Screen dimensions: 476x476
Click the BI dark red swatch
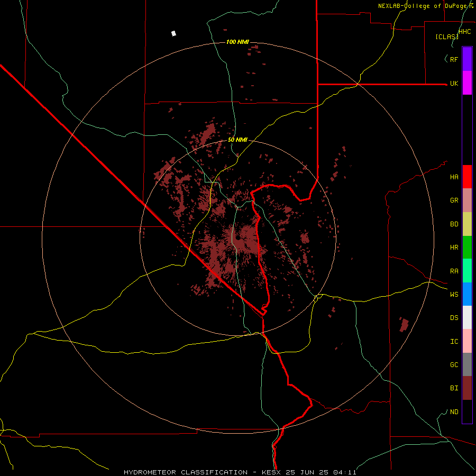point(467,388)
